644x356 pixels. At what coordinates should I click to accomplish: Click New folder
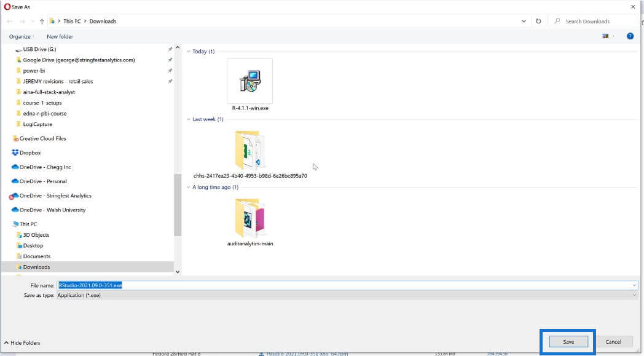60,37
